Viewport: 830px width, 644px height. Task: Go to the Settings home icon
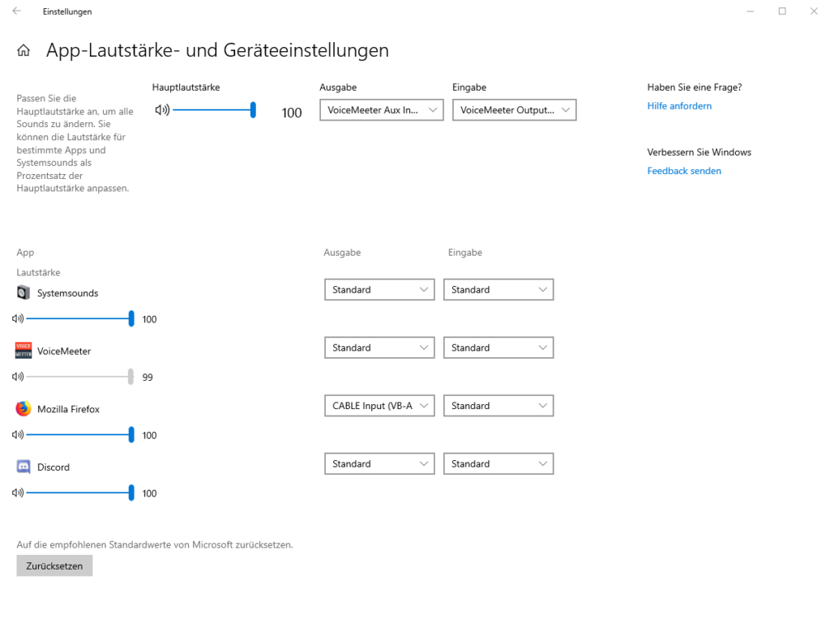tap(24, 50)
